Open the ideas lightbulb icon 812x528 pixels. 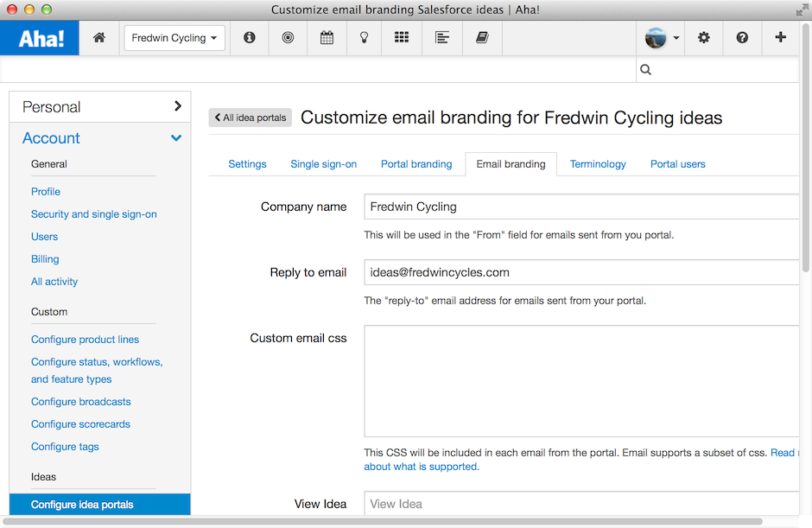(x=364, y=37)
